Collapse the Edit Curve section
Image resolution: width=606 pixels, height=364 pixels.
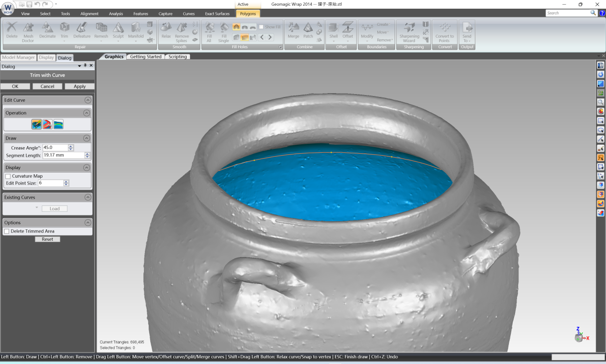click(88, 100)
